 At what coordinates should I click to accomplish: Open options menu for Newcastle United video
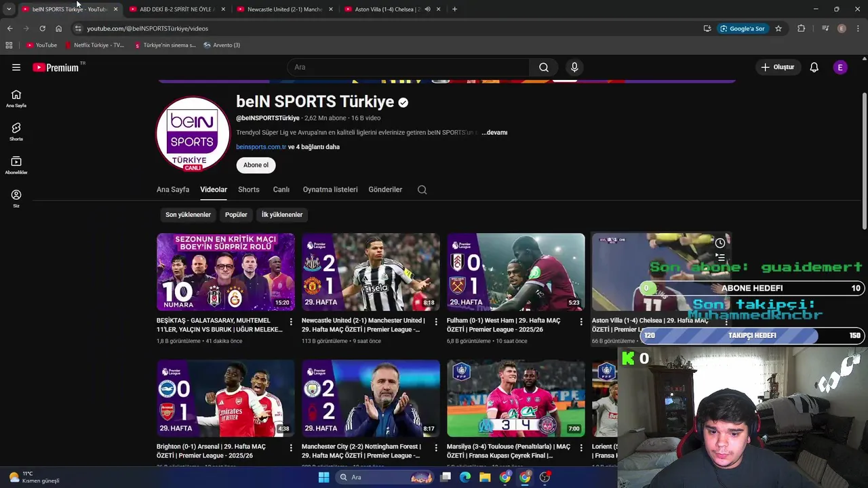436,321
